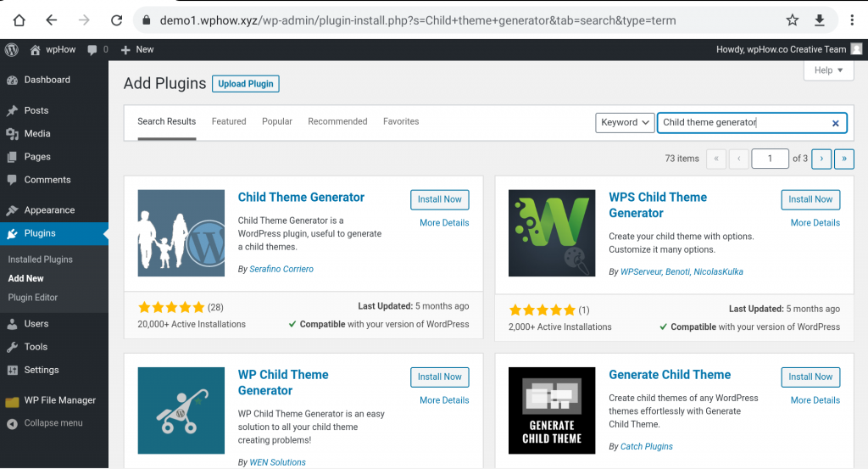
Task: Jump to last results page arrow
Action: (844, 159)
